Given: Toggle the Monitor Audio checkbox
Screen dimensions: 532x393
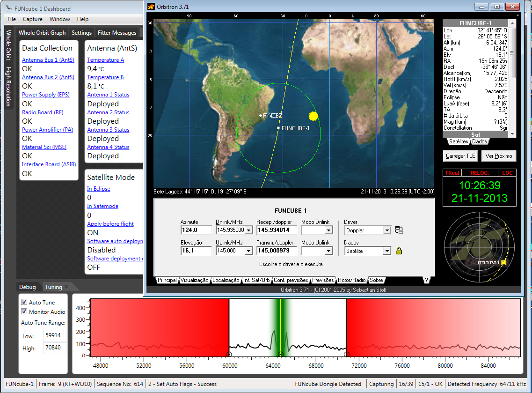Looking at the screenshot, I should [24, 311].
